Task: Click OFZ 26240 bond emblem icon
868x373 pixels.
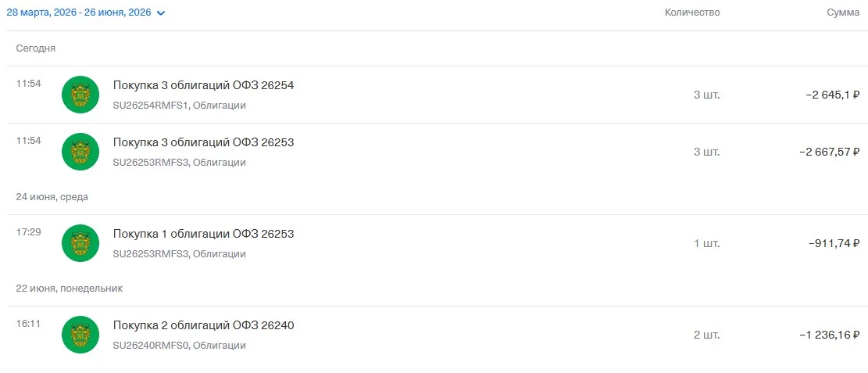Action: coord(80,335)
